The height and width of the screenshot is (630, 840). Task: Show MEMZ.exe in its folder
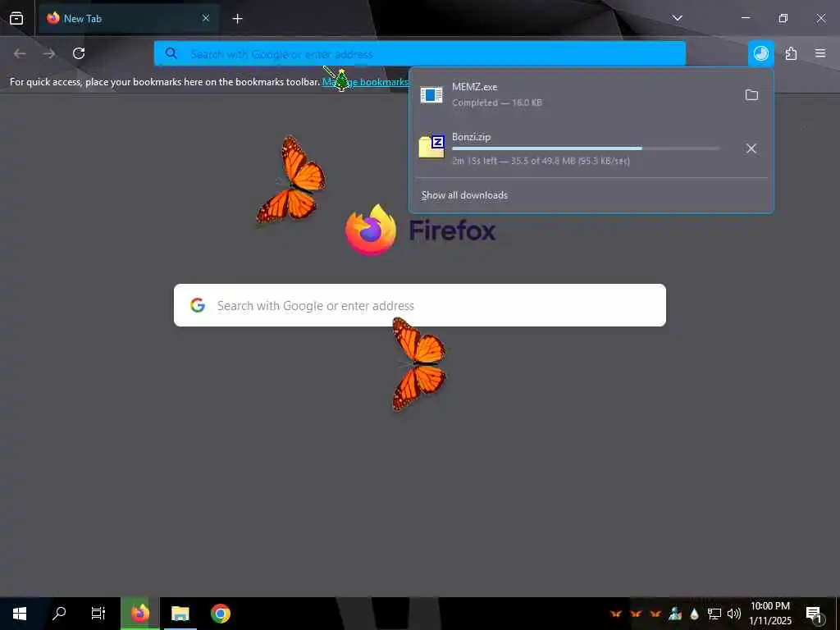(x=751, y=95)
